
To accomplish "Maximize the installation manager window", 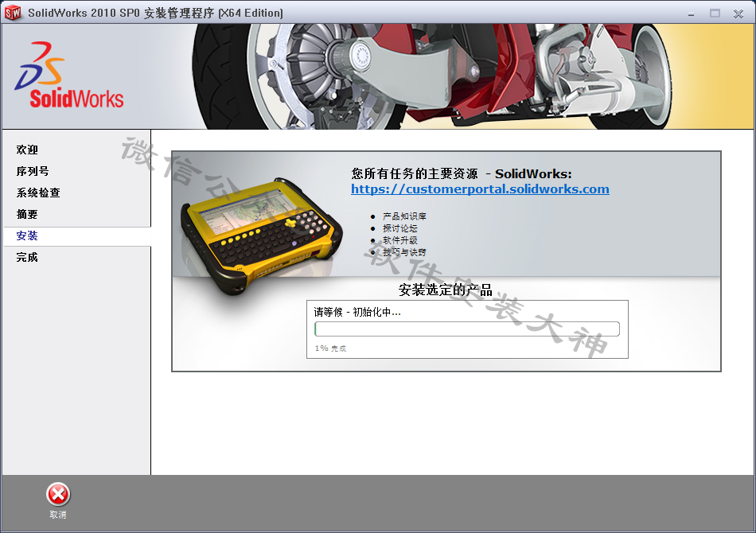I will (715, 14).
